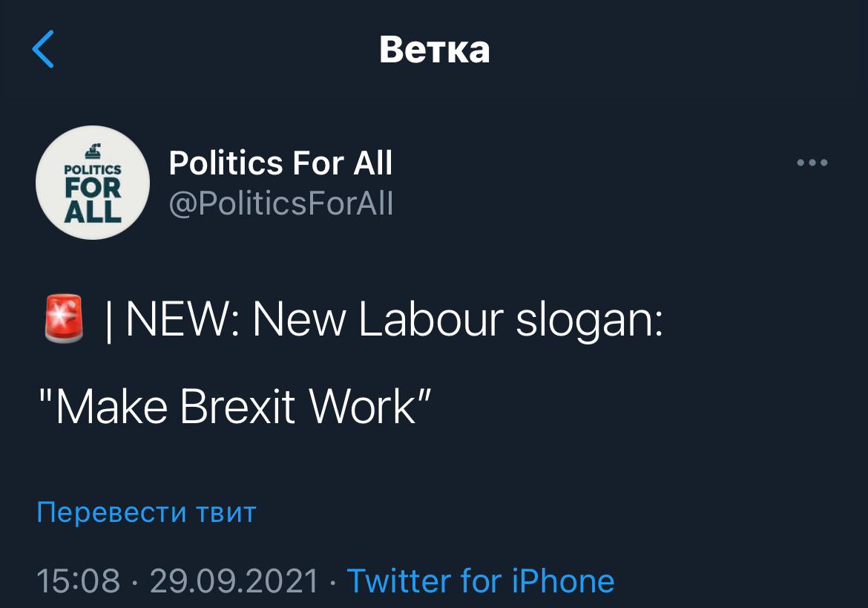This screenshot has height=608, width=868.
Task: Tap the Ветка header title
Action: pos(434,50)
